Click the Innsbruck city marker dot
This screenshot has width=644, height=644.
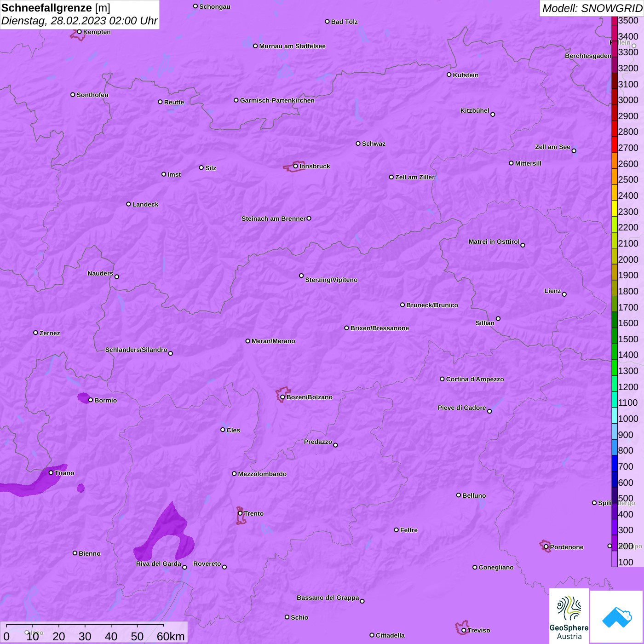point(295,166)
